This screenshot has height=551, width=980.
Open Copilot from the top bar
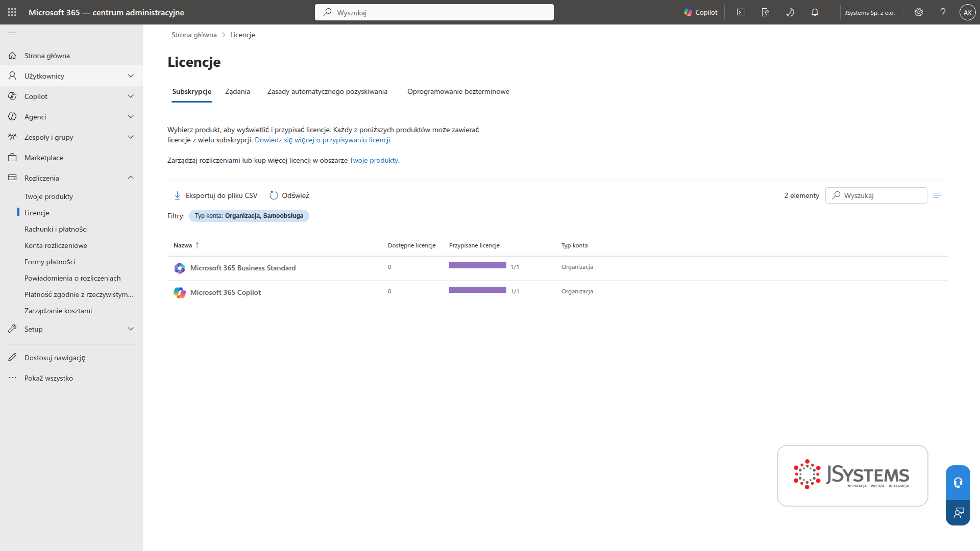coord(701,12)
